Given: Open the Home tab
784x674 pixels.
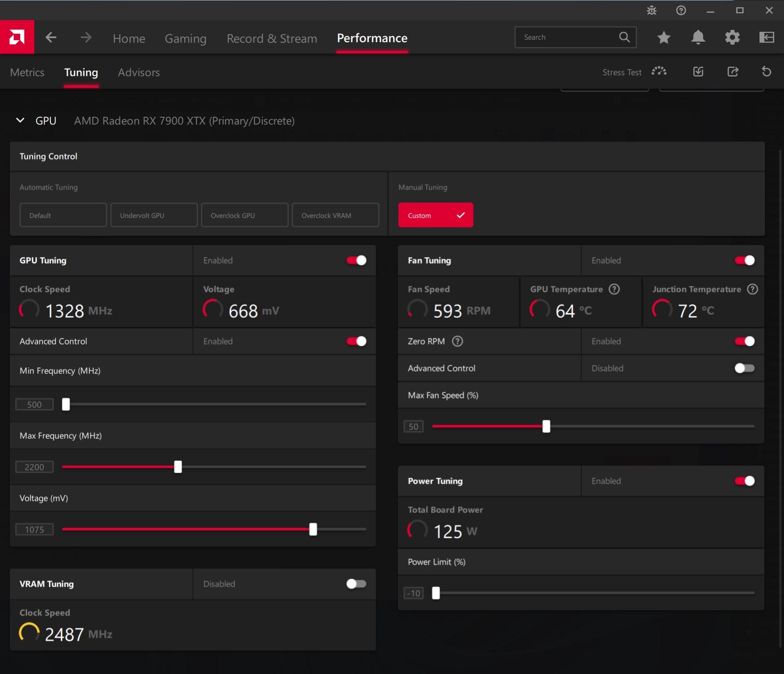Looking at the screenshot, I should point(129,38).
